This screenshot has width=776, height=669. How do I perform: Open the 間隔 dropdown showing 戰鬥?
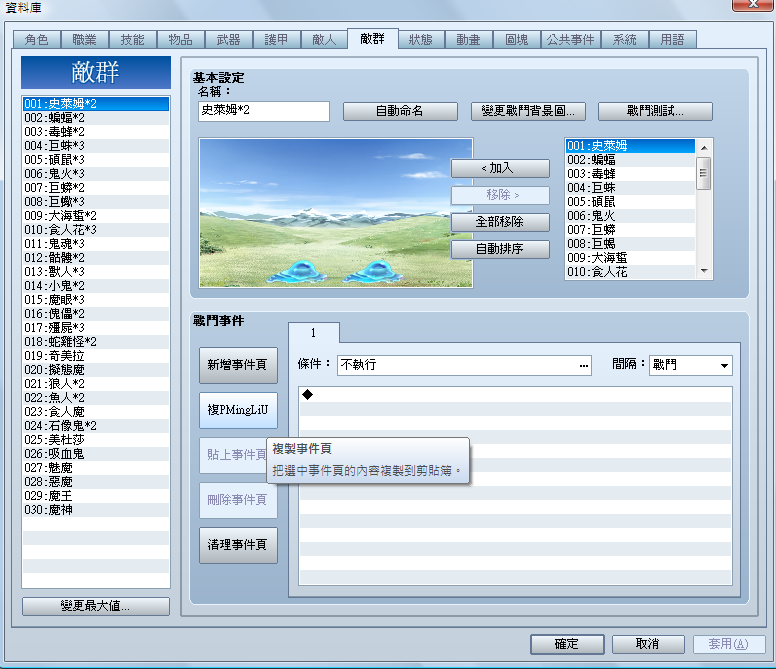click(690, 365)
